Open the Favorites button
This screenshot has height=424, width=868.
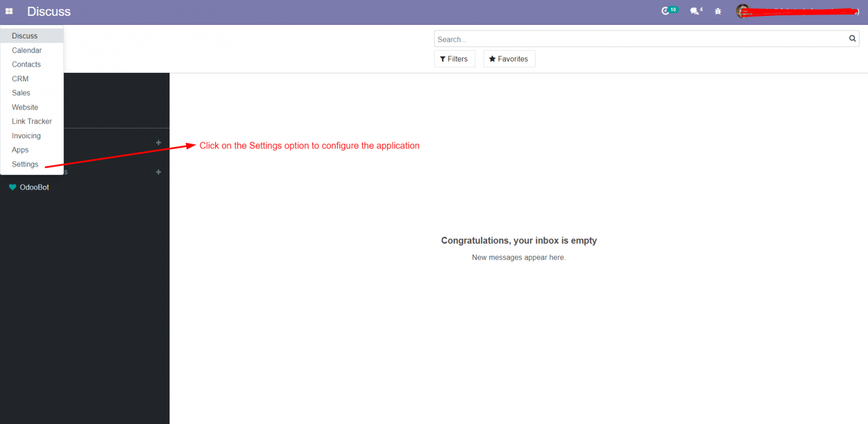coord(509,58)
